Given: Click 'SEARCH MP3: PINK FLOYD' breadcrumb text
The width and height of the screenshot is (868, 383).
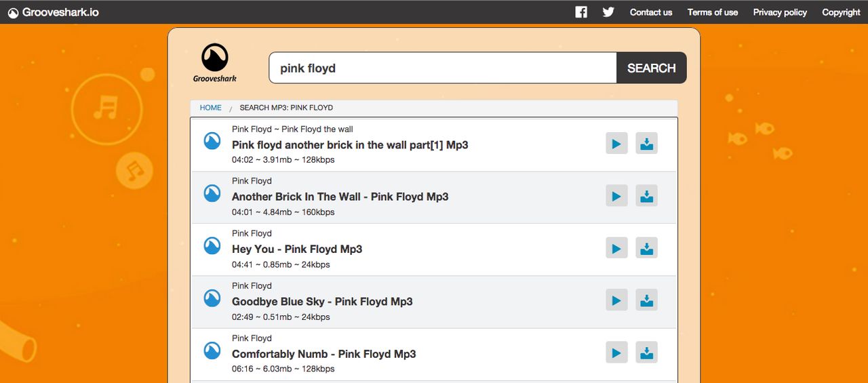Looking at the screenshot, I should (x=286, y=108).
